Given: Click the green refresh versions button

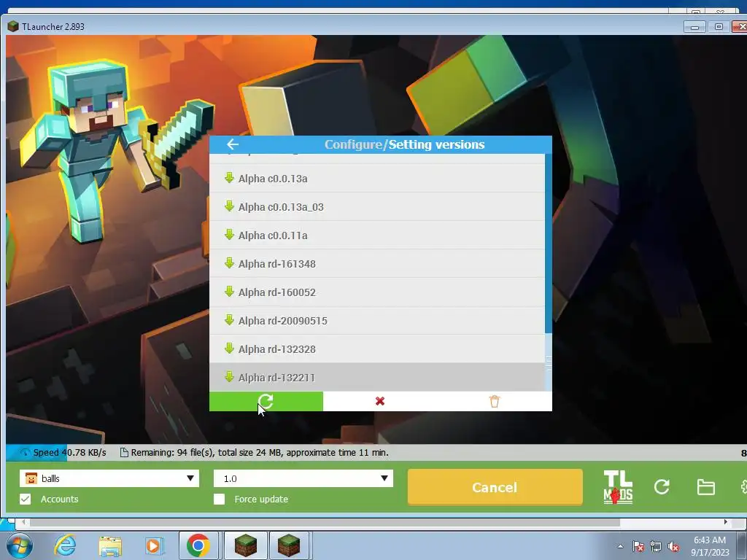Looking at the screenshot, I should pyautogui.click(x=266, y=402).
